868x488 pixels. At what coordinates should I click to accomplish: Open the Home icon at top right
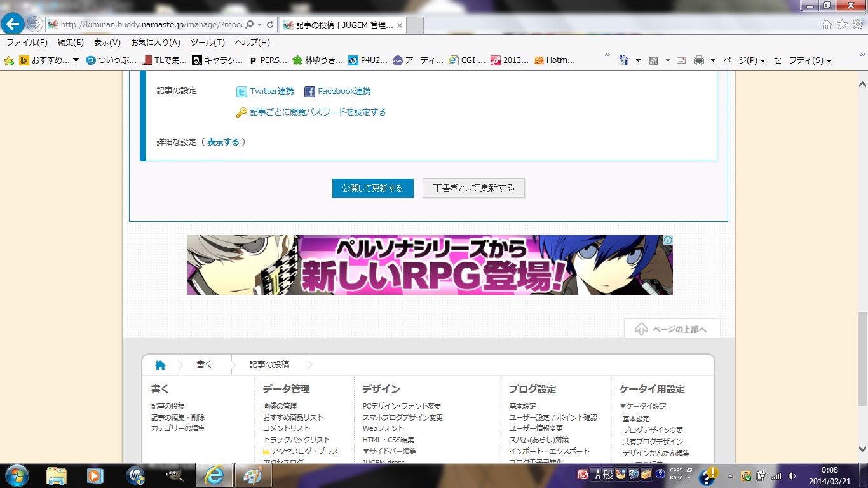tap(827, 25)
